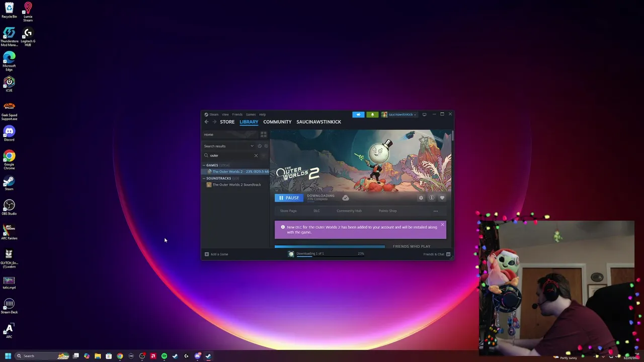Open the Points Shop link

pyautogui.click(x=387, y=211)
